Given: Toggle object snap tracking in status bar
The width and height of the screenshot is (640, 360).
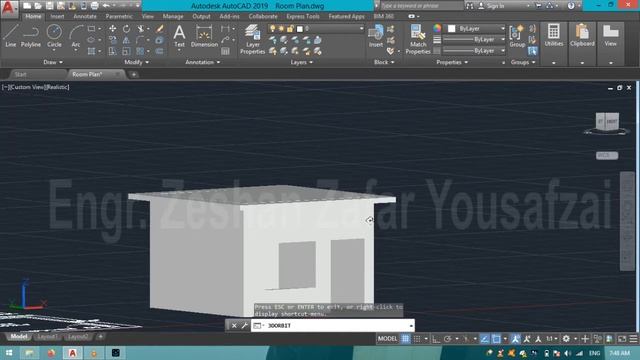Looking at the screenshot, I should point(484,339).
